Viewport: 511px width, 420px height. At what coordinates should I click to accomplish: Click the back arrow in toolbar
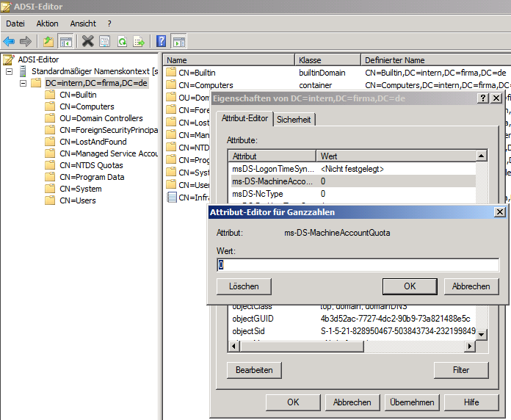coord(9,41)
